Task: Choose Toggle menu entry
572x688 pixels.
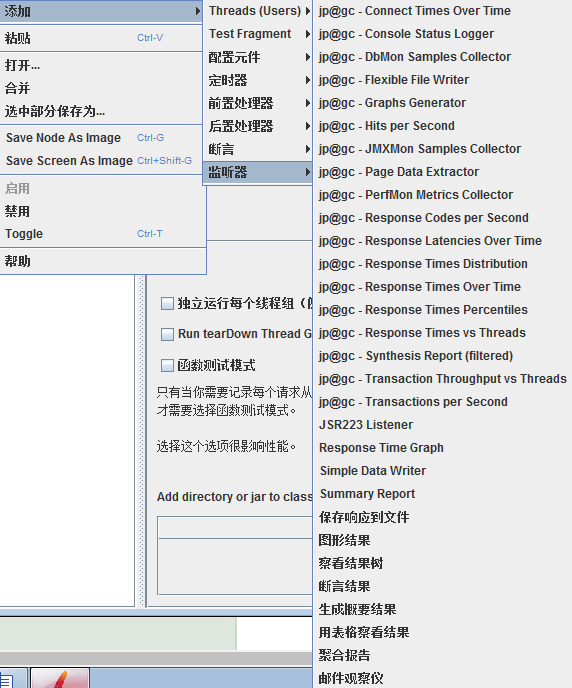Action: pos(103,234)
